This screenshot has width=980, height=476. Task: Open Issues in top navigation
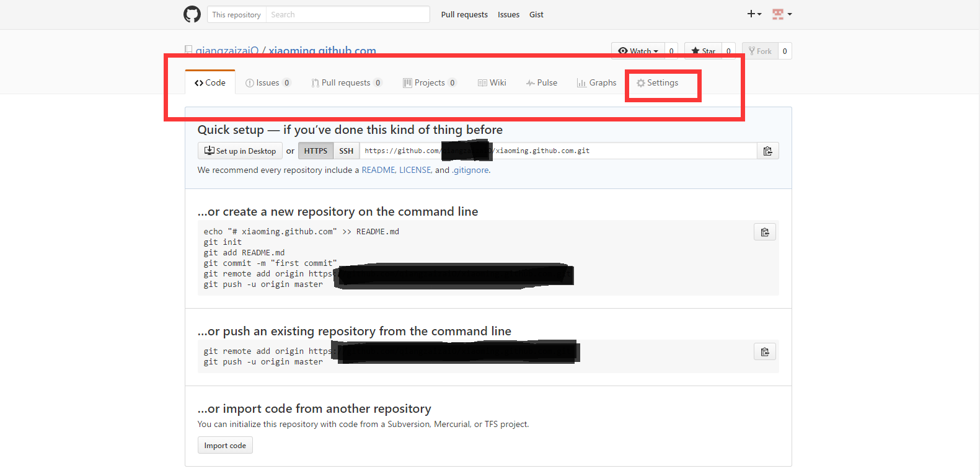click(x=508, y=14)
